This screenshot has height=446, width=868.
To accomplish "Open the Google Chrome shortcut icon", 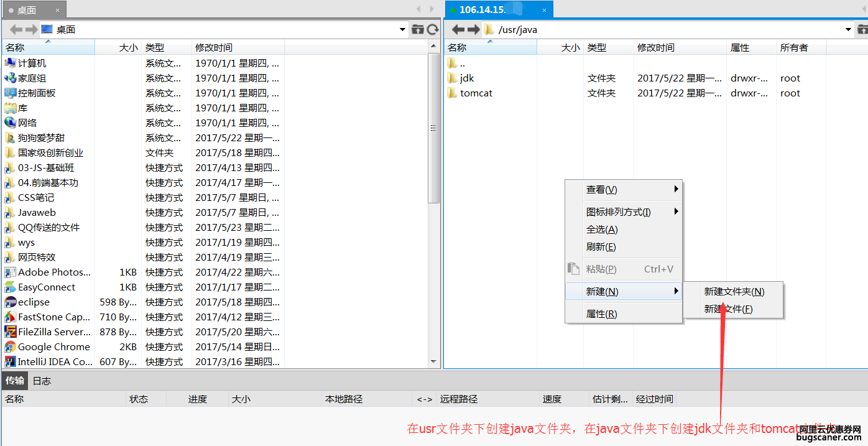I will (x=10, y=347).
